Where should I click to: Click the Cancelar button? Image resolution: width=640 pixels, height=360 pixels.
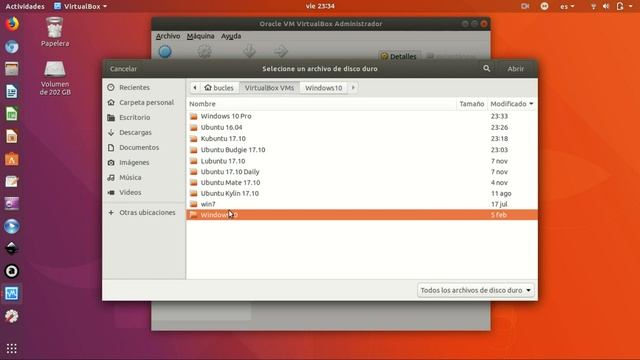[x=123, y=69]
